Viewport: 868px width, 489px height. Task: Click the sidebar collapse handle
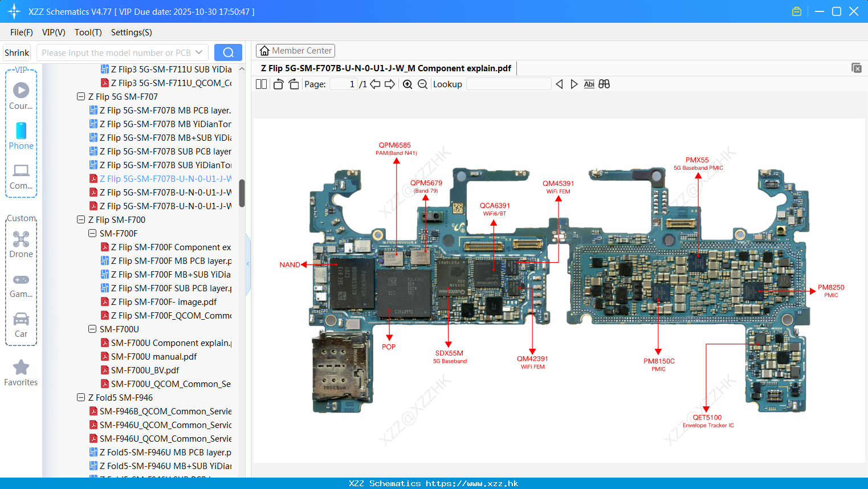248,264
